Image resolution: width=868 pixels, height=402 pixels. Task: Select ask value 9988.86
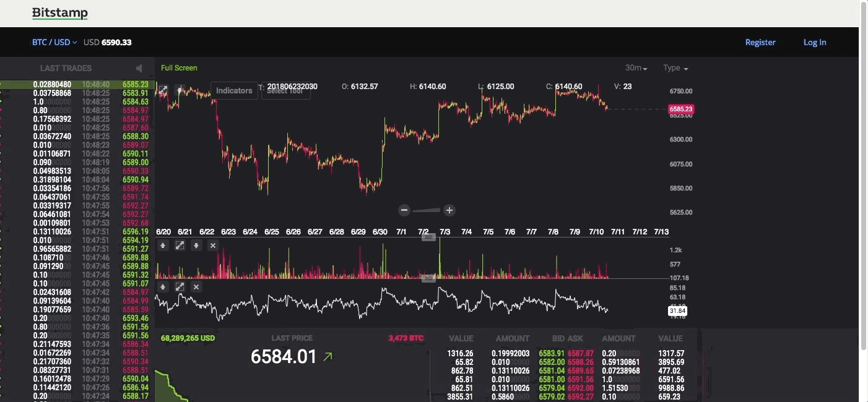(x=671, y=388)
